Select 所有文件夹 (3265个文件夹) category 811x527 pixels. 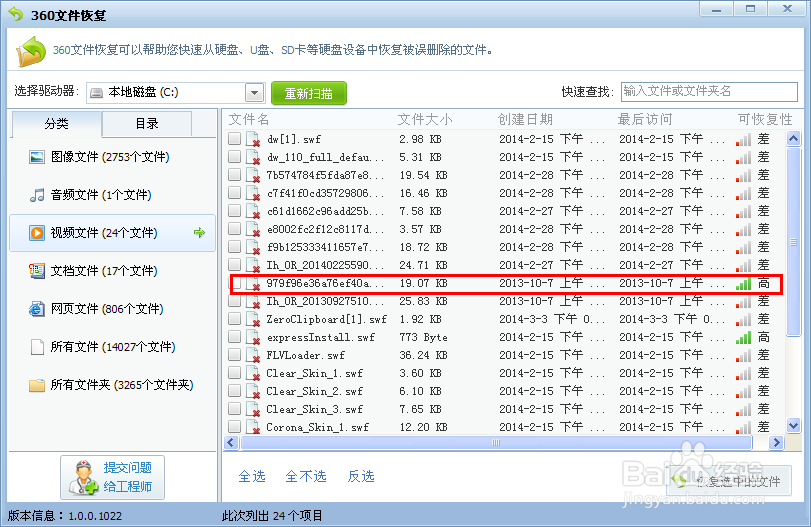pyautogui.click(x=112, y=385)
